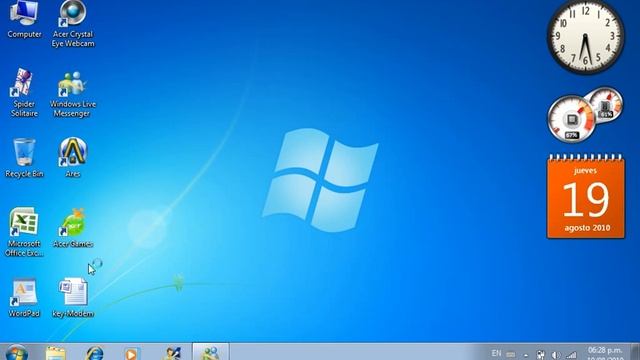
Task: Click the Windows Start orb
Action: [x=17, y=353]
